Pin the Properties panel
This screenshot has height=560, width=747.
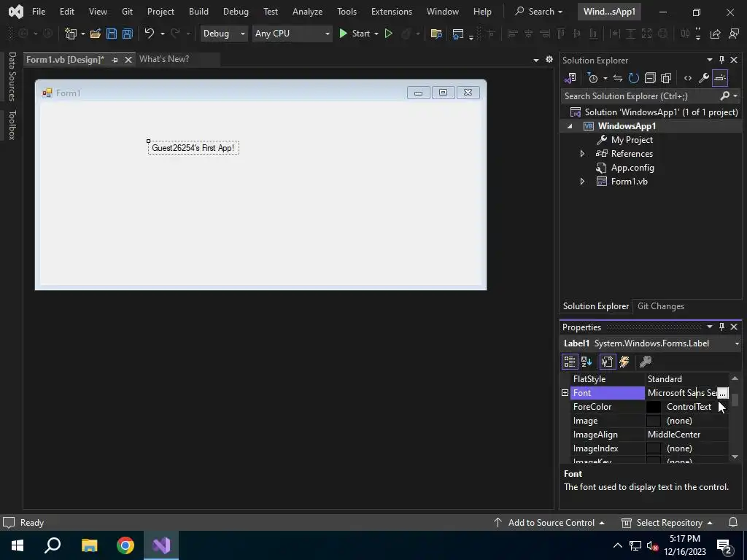point(721,327)
